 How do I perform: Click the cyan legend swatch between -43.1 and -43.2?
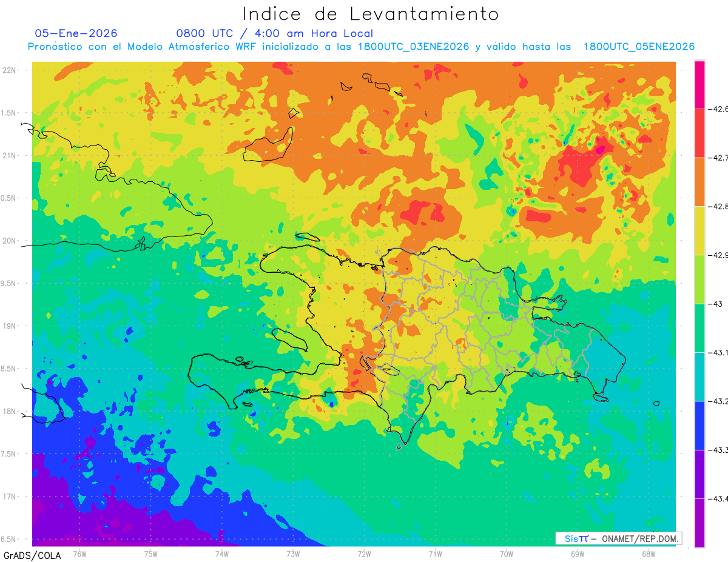point(699,377)
